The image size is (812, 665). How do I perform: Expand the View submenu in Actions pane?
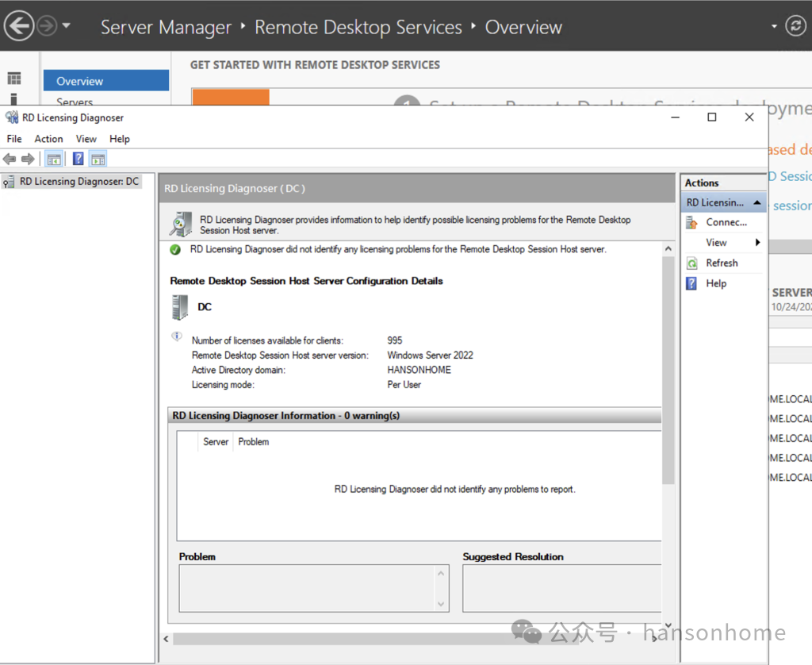pyautogui.click(x=757, y=243)
